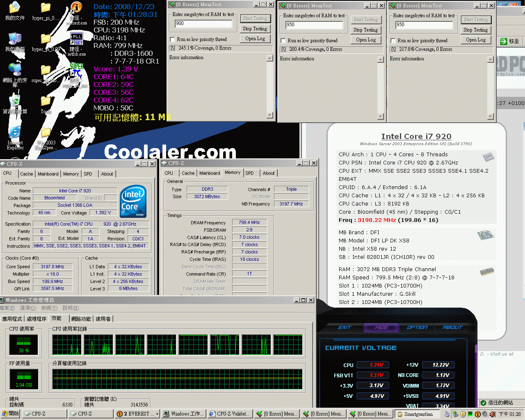The width and height of the screenshot is (525, 420).
Task: Open Memory tab in processor CPU-Z window
Action: (x=71, y=174)
